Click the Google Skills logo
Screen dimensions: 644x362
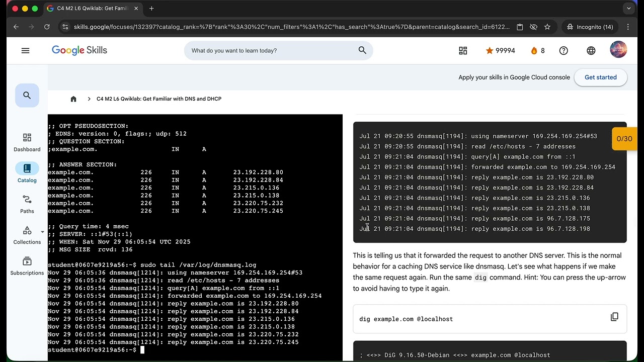tap(79, 50)
